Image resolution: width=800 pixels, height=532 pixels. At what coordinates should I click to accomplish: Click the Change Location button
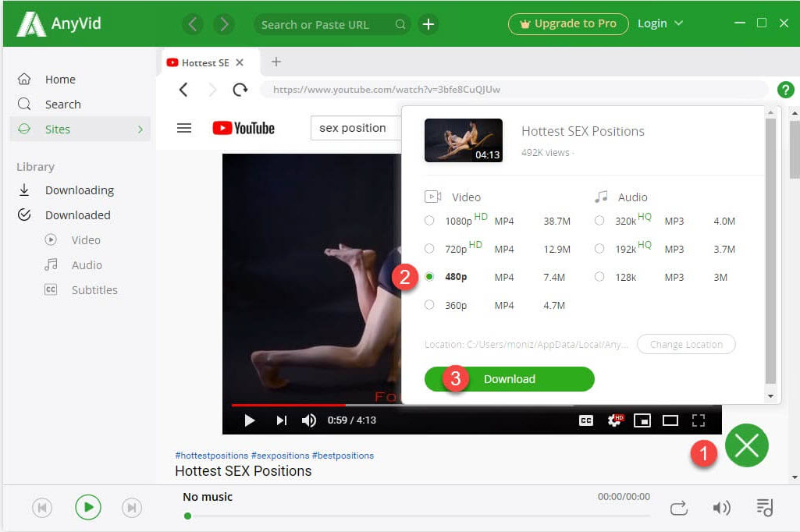click(x=686, y=344)
